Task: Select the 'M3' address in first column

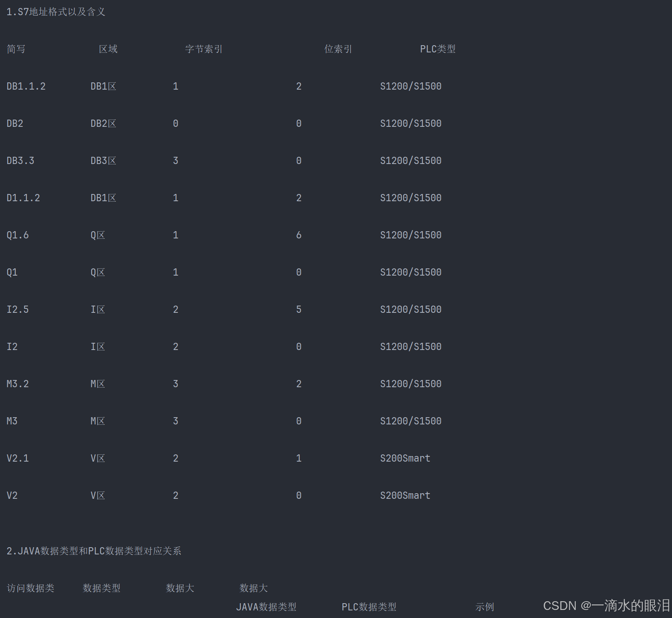Action: [x=12, y=421]
